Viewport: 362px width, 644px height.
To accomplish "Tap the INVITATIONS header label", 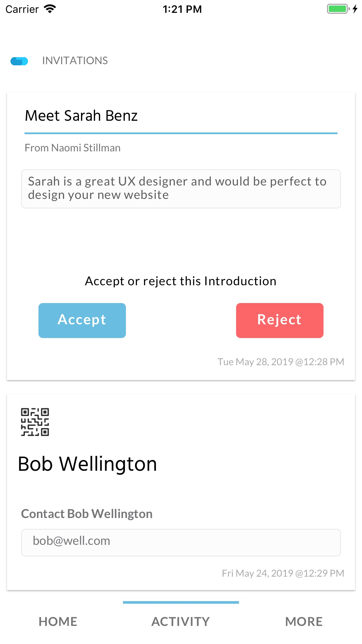I will point(75,61).
